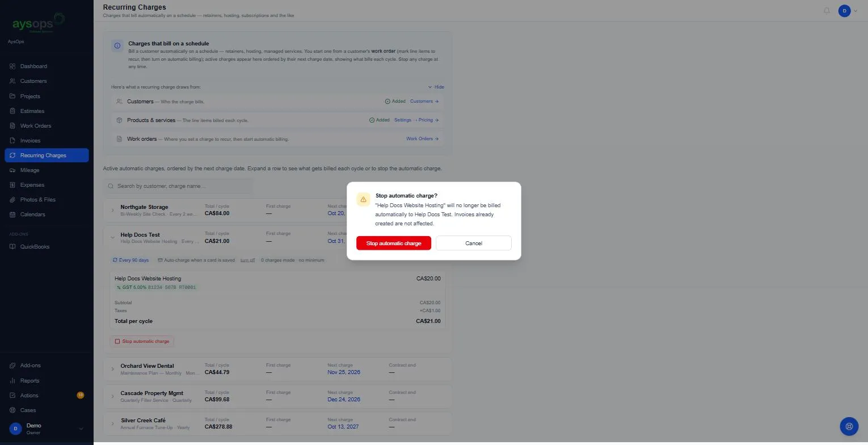Expand the Demo Owner account menu

(x=47, y=429)
